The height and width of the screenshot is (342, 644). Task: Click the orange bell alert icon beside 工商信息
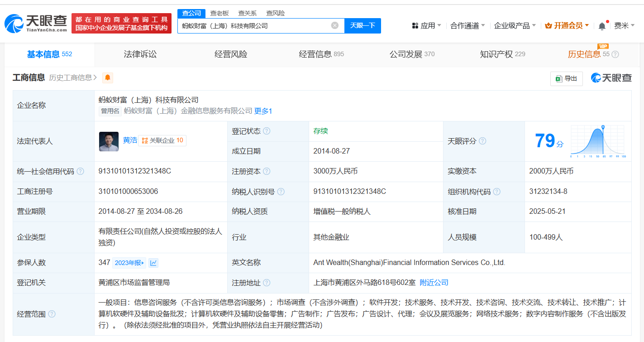pyautogui.click(x=107, y=77)
